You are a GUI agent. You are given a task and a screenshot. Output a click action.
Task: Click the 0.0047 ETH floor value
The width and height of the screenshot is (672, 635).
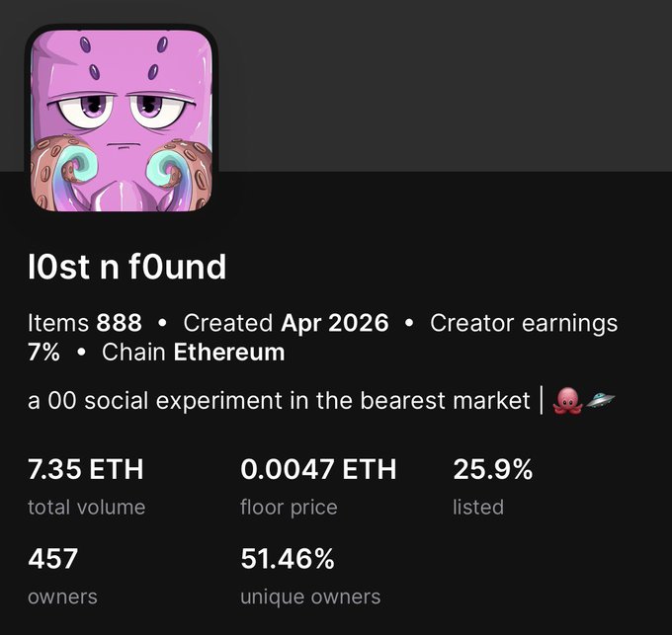coord(318,470)
